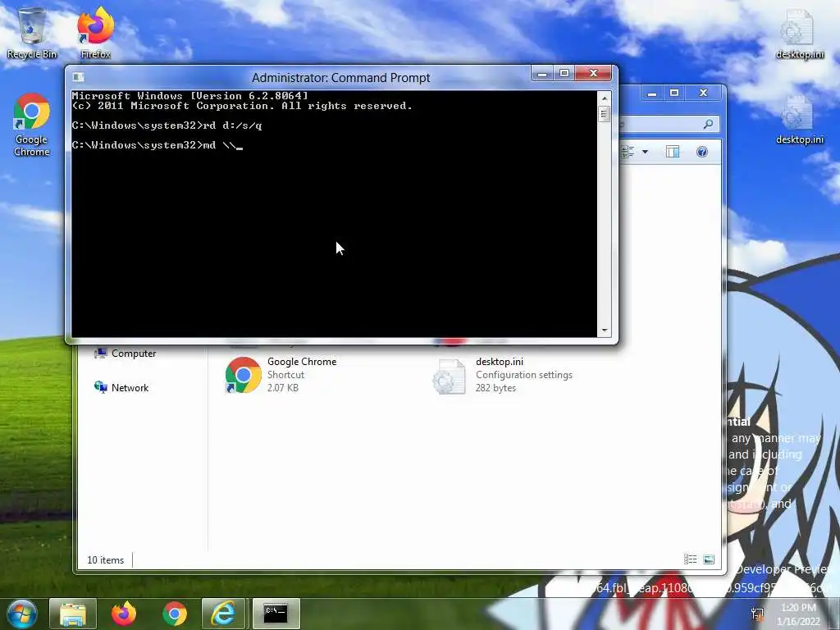Switch Explorer to large icons view in the status bar
This screenshot has width=840, height=630.
[708, 559]
